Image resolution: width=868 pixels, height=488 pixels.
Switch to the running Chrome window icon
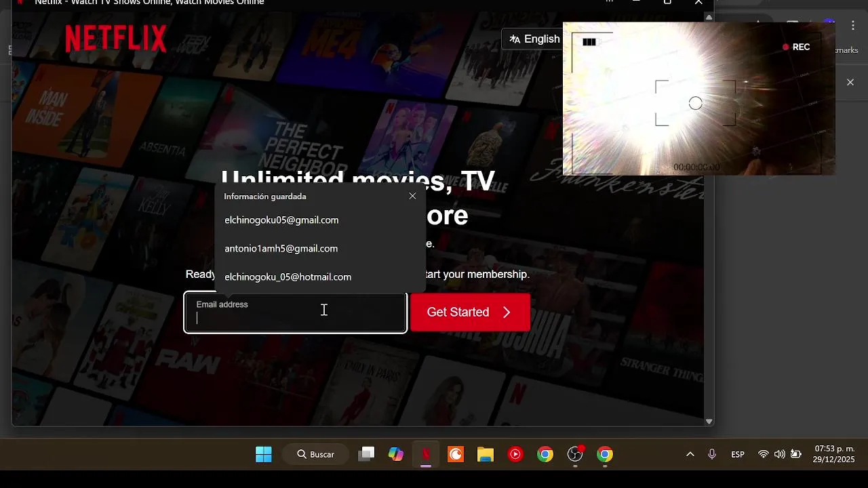(x=605, y=454)
